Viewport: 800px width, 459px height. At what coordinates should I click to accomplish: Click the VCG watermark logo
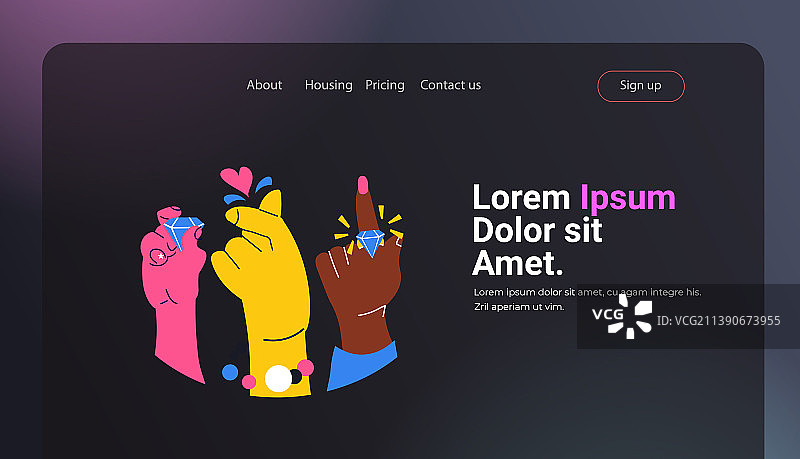[x=622, y=315]
